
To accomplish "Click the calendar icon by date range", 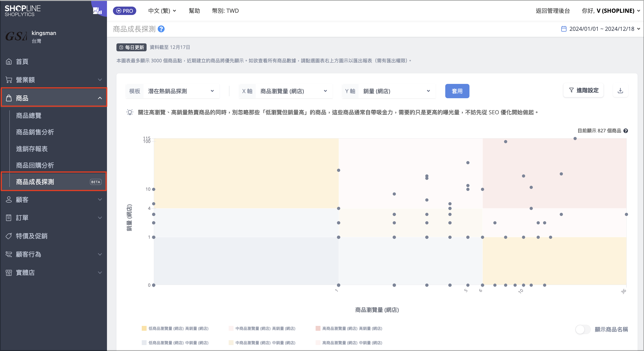I will click(564, 29).
